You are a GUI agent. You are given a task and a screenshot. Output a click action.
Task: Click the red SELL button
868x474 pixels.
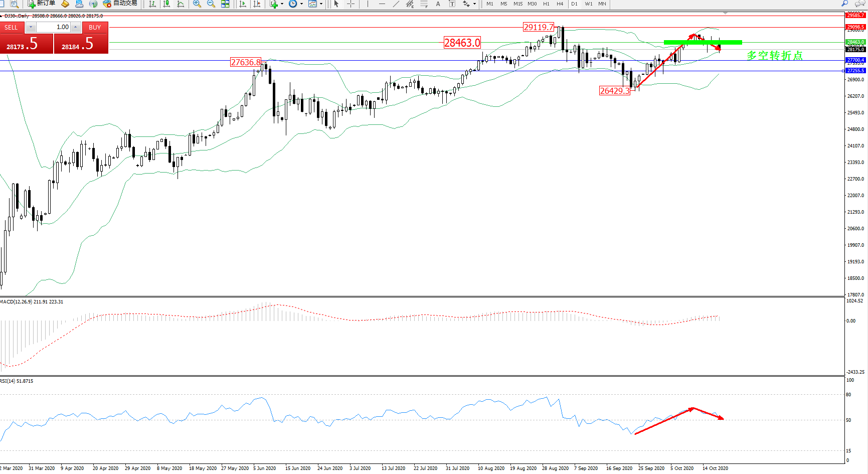pos(11,28)
